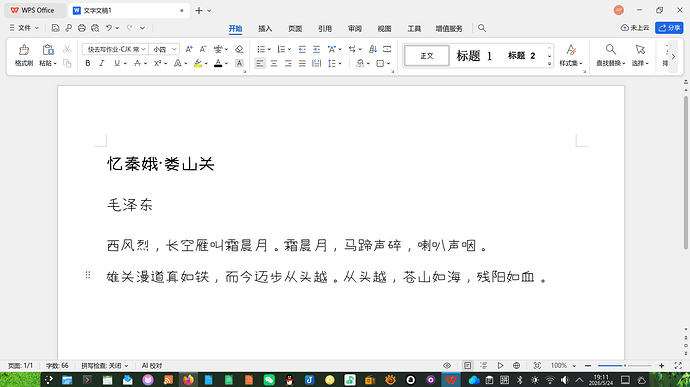Click the Paste (粘贴) clipboard icon
This screenshot has height=387, width=690.
pos(48,49)
